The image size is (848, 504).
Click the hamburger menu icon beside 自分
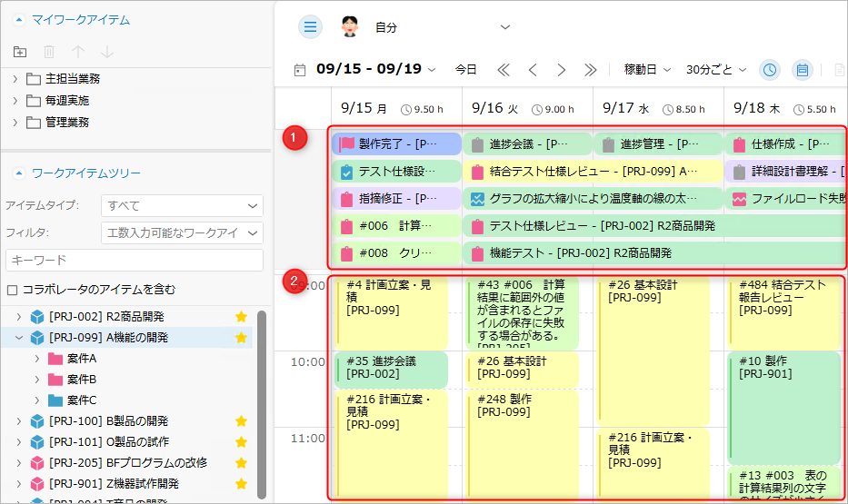[311, 27]
